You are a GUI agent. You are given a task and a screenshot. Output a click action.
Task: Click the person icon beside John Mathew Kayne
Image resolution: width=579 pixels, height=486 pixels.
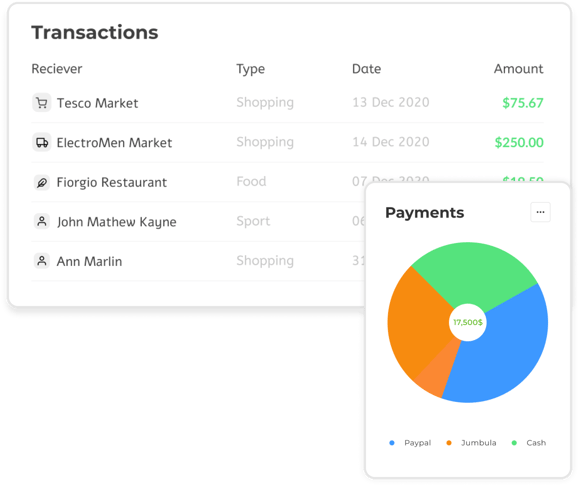42,222
